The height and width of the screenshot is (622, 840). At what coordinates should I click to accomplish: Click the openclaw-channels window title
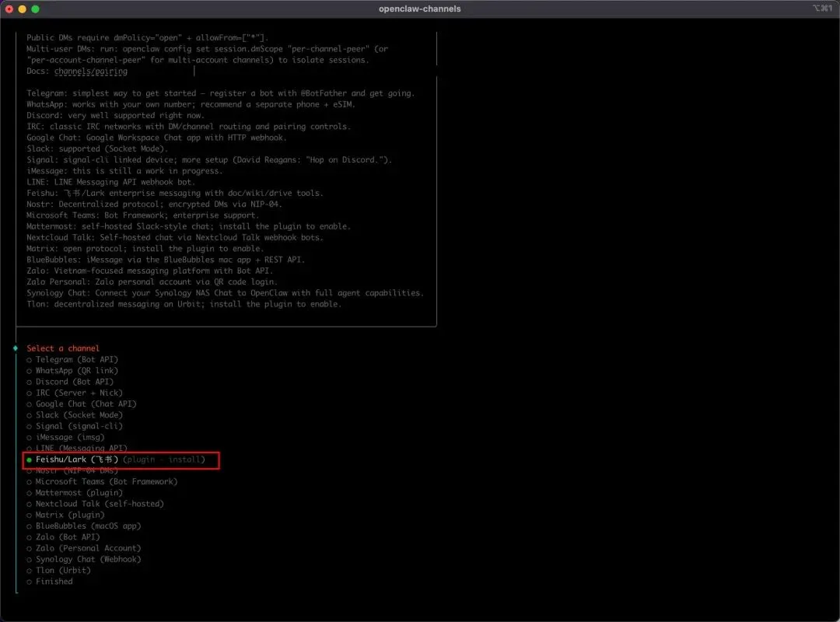point(419,9)
